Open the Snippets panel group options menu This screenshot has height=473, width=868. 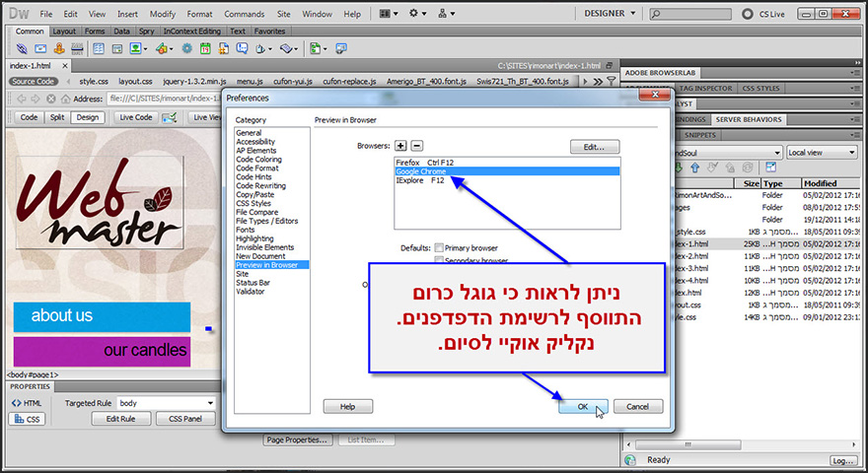[x=855, y=135]
